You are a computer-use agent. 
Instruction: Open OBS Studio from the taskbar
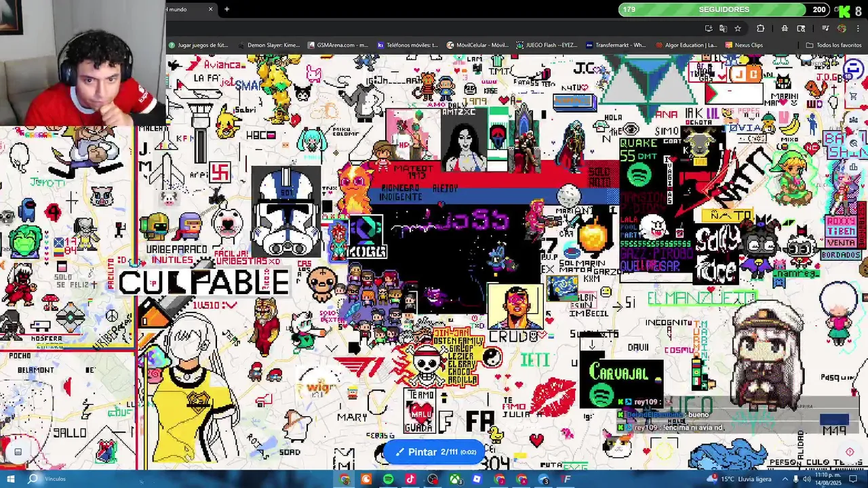pyautogui.click(x=433, y=480)
